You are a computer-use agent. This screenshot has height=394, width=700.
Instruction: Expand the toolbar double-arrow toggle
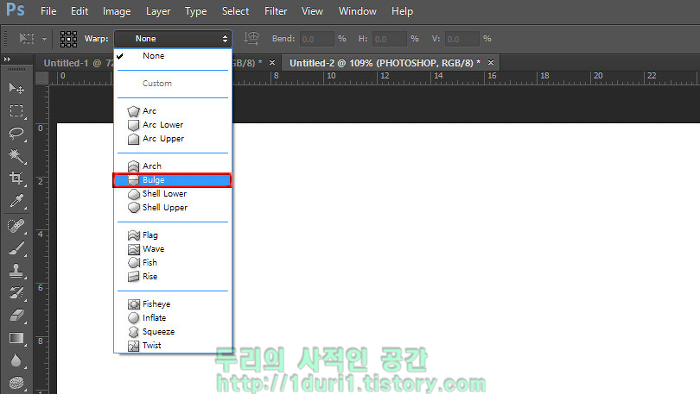(x=7, y=59)
